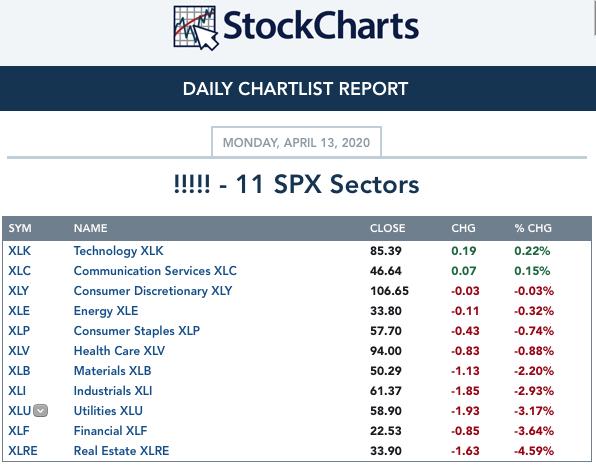Click Consumer Staples XLP link

pos(136,331)
